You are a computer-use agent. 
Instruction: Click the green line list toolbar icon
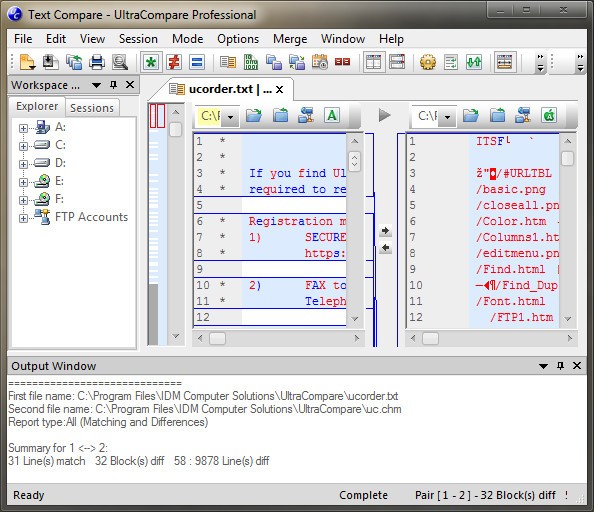(x=451, y=62)
